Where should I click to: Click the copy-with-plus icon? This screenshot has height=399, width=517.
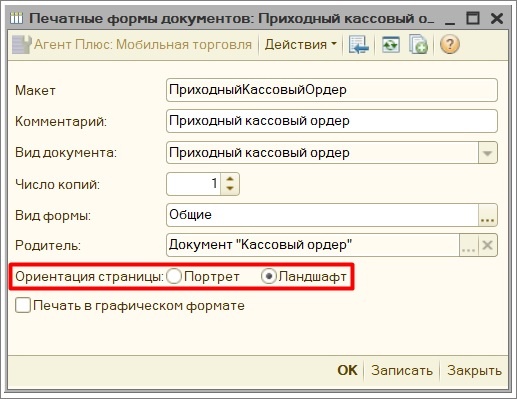tap(418, 44)
